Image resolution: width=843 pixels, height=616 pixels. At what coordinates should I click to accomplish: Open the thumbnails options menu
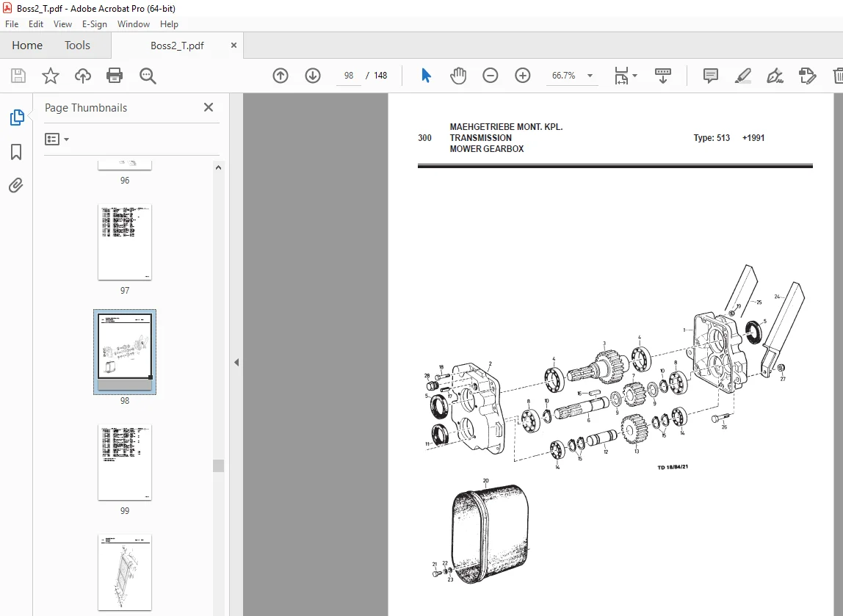point(57,139)
